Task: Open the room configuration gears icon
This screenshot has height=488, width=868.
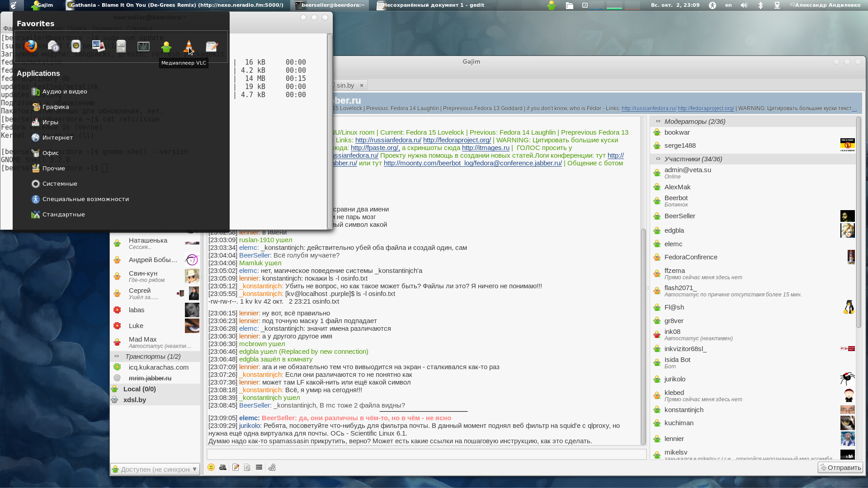Action: pyautogui.click(x=272, y=467)
